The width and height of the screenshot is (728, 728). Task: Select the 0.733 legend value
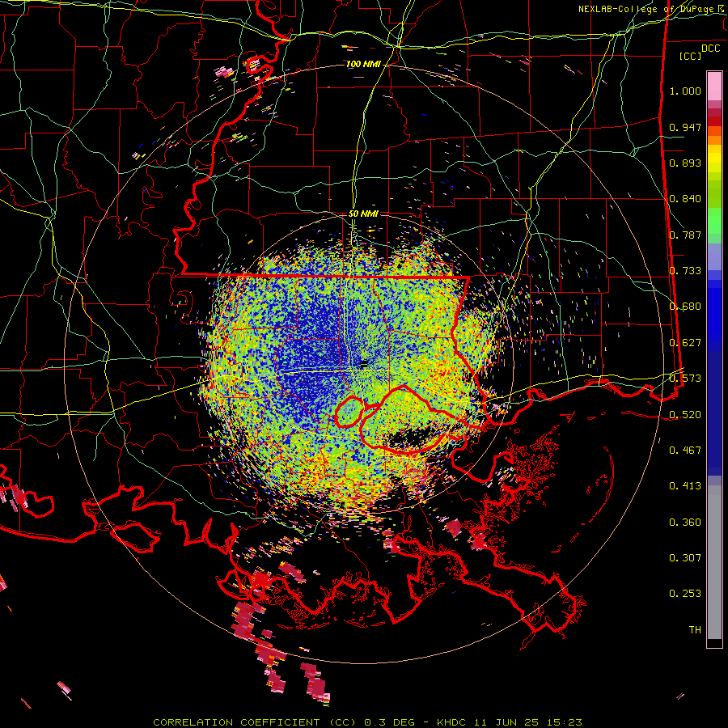685,271
